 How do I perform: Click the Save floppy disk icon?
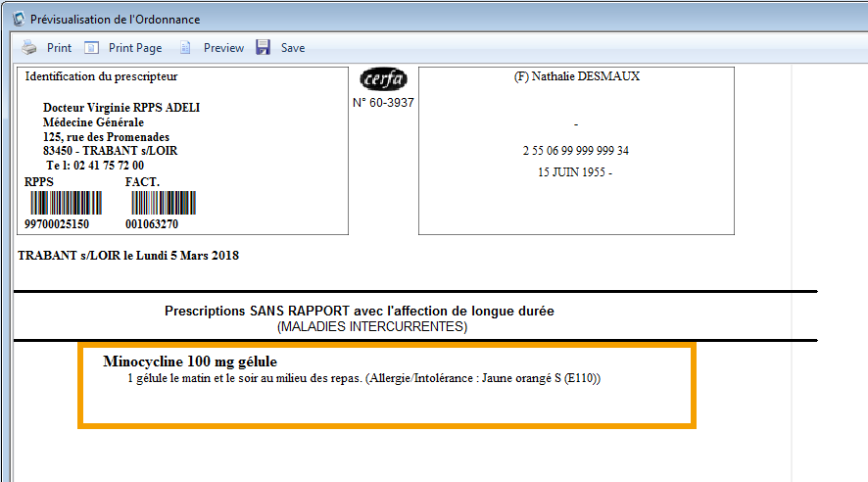263,47
